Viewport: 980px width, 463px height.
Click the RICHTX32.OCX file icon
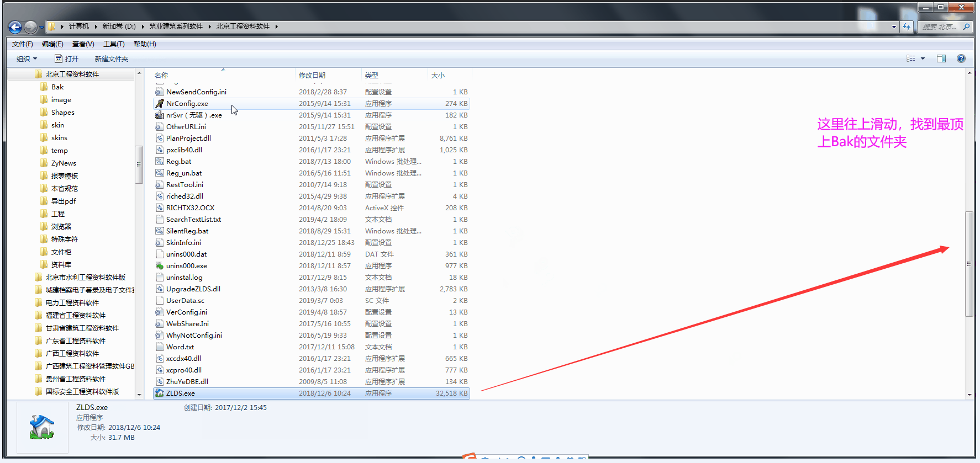coord(160,208)
